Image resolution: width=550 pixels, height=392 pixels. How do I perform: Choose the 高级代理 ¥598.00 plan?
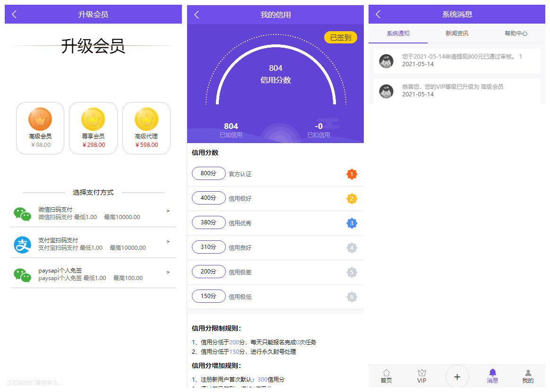click(146, 128)
